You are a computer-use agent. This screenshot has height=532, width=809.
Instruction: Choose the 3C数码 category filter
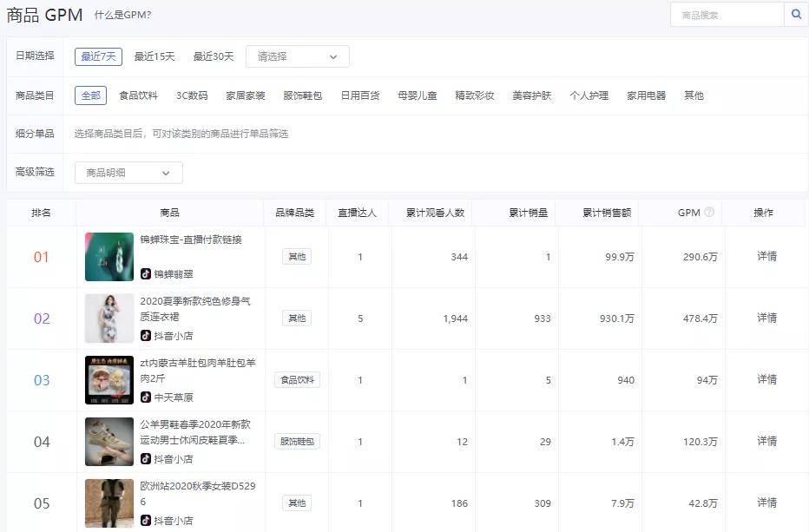(192, 95)
